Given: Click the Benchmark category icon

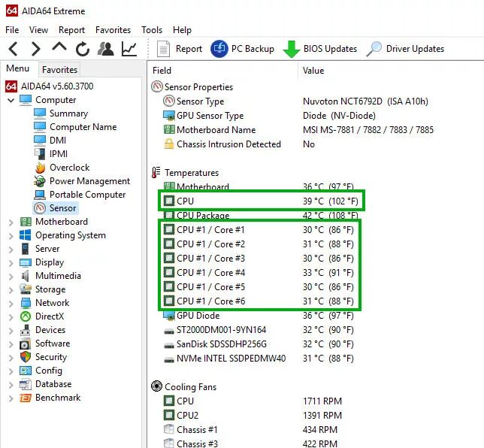Looking at the screenshot, I should pyautogui.click(x=25, y=398).
